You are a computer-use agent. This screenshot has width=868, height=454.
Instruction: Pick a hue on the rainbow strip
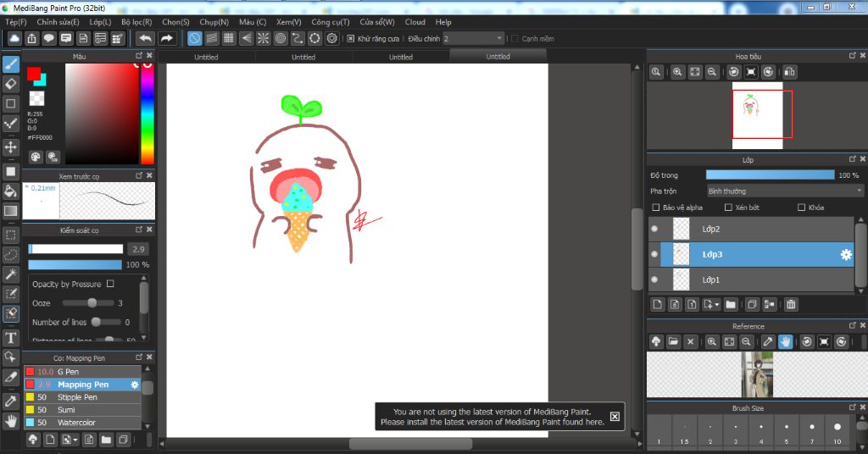147,113
